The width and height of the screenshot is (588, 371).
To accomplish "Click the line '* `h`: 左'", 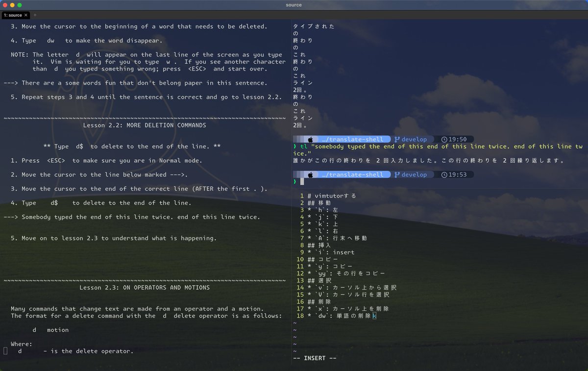I will pos(323,210).
